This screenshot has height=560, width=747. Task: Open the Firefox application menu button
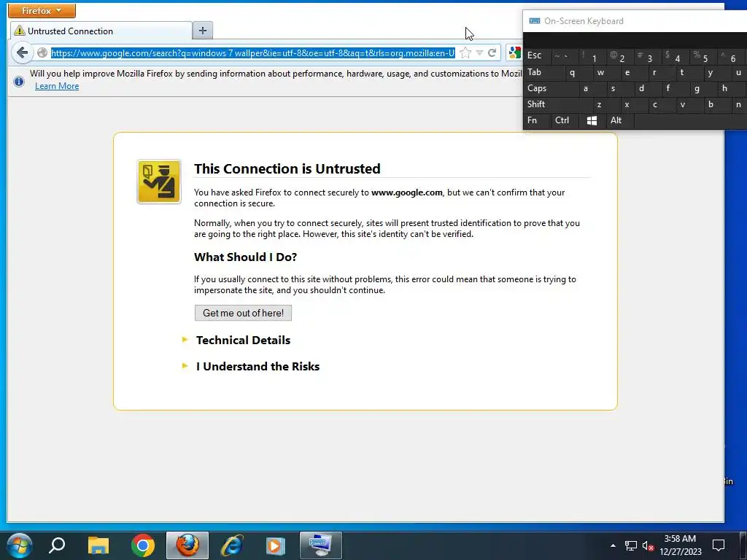42,10
